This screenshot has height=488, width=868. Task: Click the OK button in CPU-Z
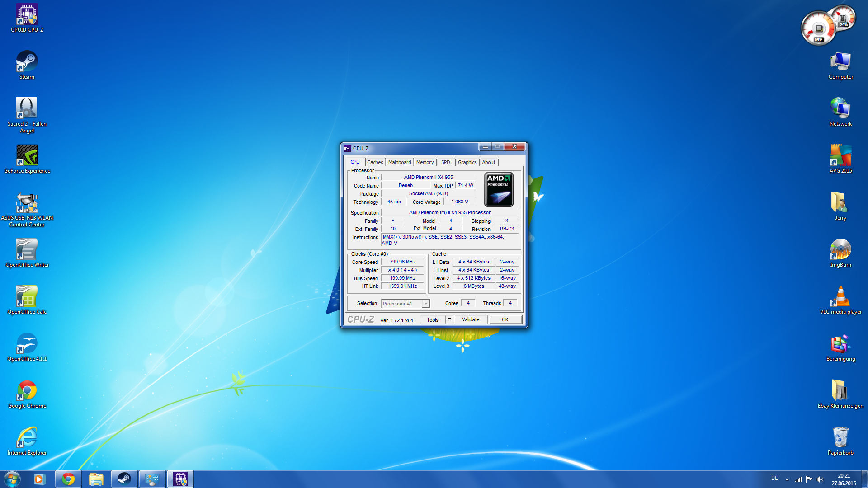505,319
